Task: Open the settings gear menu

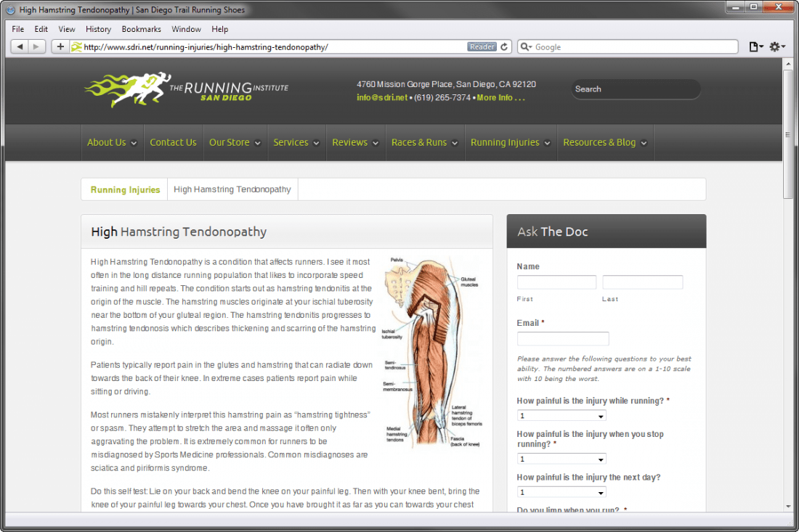Action: (777, 47)
